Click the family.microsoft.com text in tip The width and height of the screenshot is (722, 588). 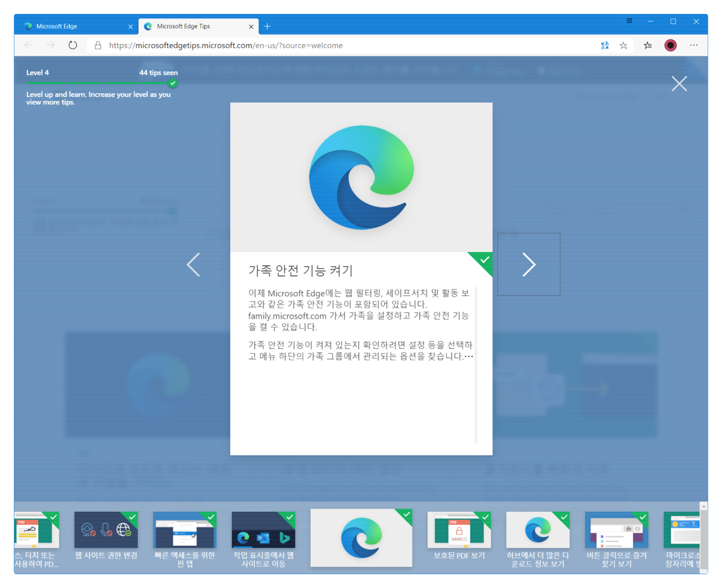click(287, 316)
